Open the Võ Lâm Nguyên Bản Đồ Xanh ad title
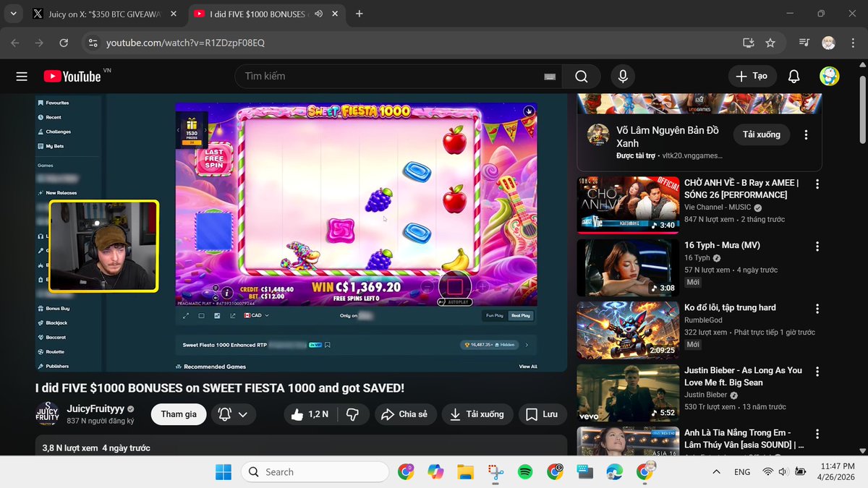The image size is (868, 488). coord(669,137)
